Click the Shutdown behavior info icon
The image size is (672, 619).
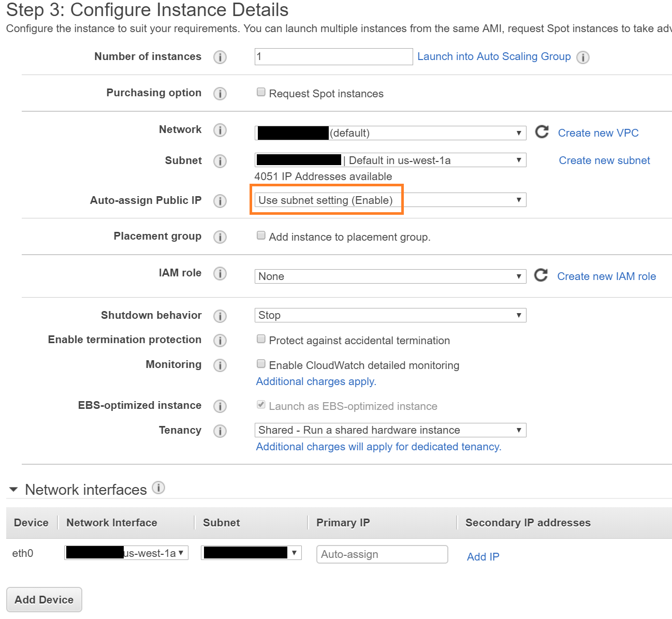pos(220,316)
